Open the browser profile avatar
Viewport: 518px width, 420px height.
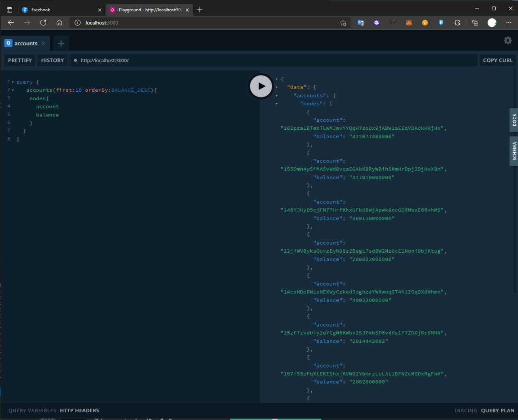click(x=492, y=23)
